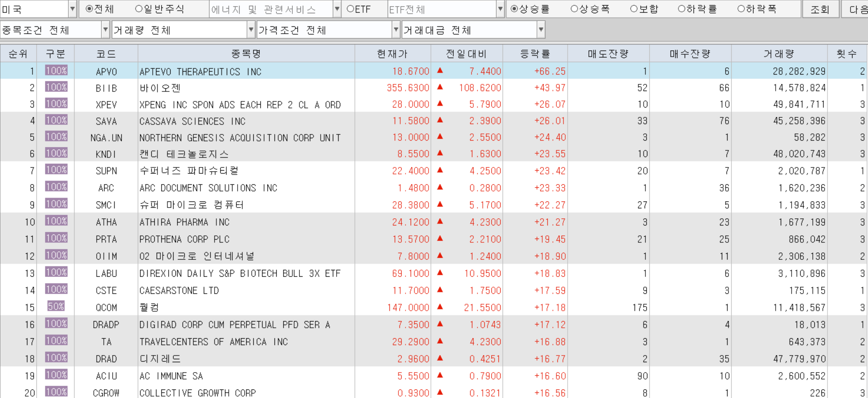
Task: Select NORTHERN GENESIS ACQUISITION CORP UNIT
Action: tap(240, 138)
